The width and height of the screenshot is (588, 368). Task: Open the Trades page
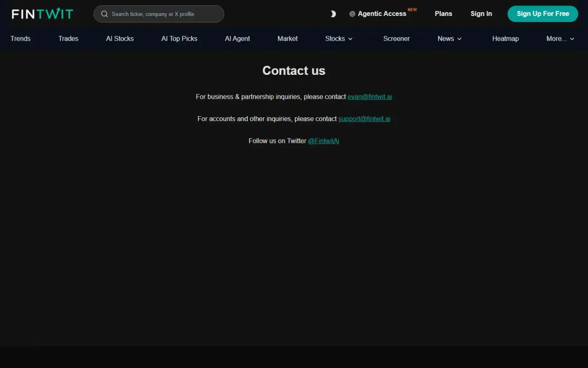point(68,38)
